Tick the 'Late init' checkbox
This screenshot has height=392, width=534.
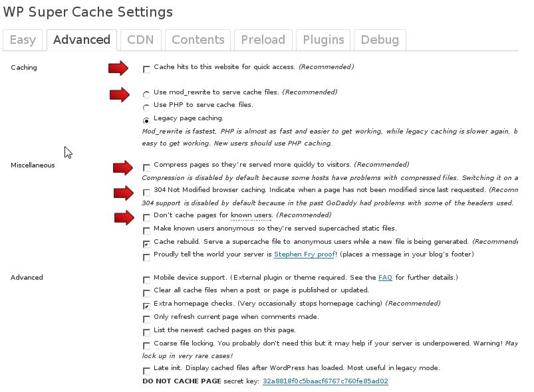tap(146, 370)
